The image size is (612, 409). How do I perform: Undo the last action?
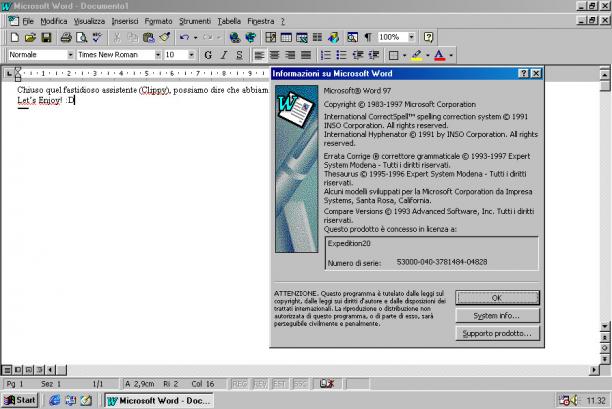(x=184, y=37)
